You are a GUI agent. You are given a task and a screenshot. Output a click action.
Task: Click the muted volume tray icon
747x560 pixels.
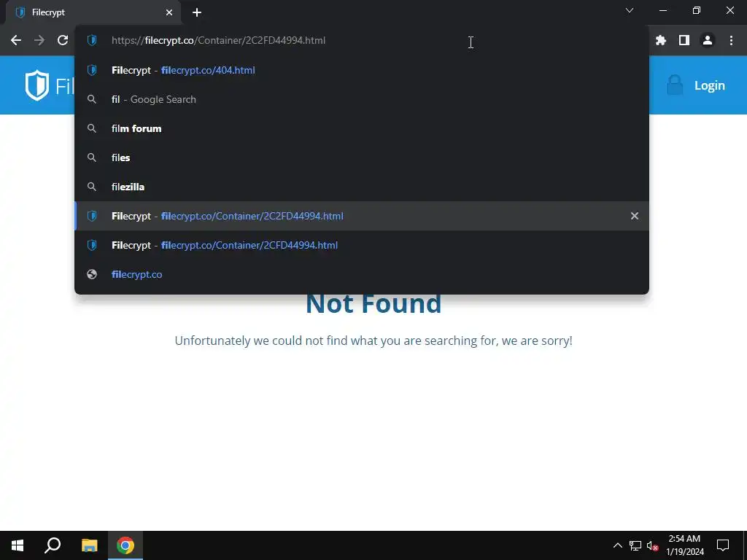pos(652,545)
